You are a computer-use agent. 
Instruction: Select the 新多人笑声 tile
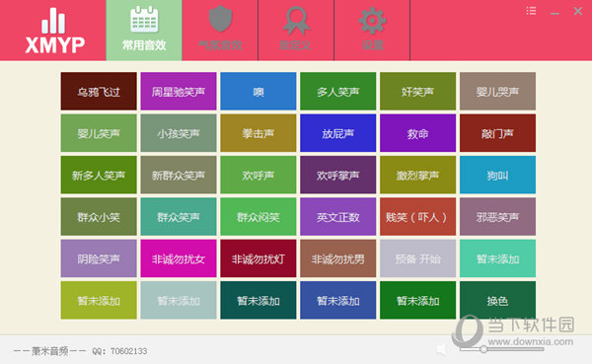pos(99,175)
